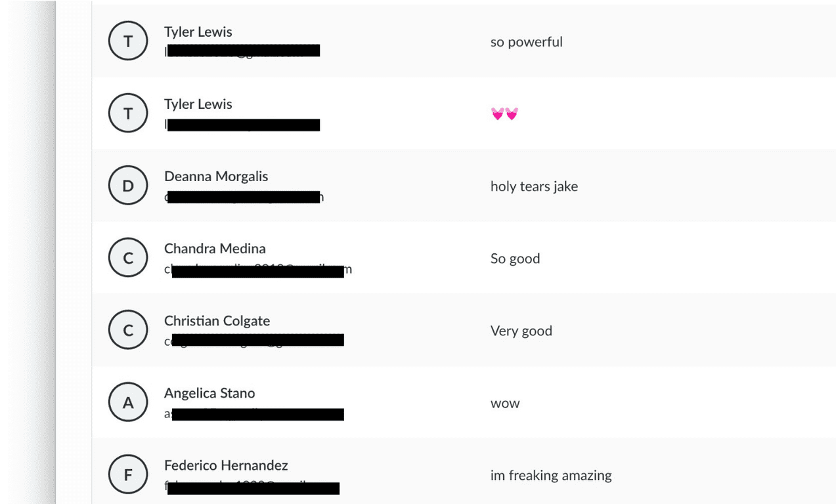The image size is (836, 504).
Task: Click Tyler Lewis avatar beside hearts comment
Action: point(128,114)
